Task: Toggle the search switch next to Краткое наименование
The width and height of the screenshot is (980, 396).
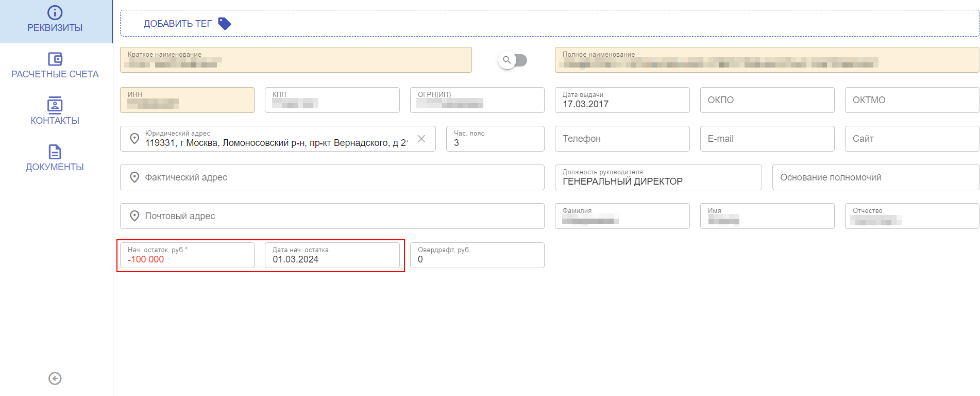Action: click(513, 60)
